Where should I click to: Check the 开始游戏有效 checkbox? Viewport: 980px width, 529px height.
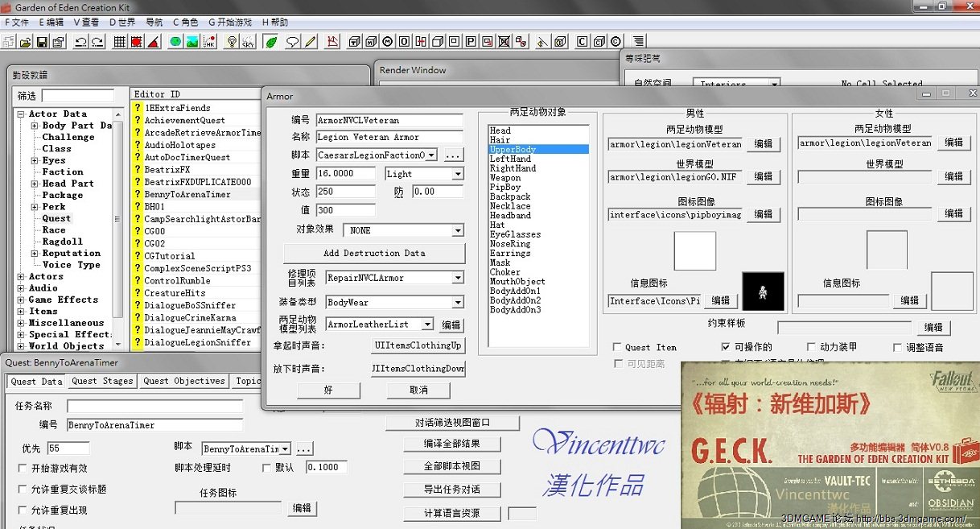tap(23, 468)
